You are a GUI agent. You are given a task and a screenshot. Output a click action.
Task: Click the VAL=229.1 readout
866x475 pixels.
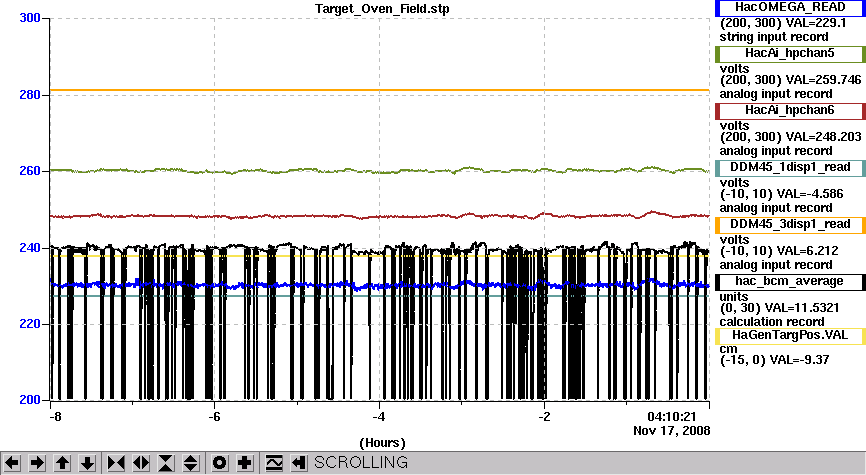[x=815, y=23]
